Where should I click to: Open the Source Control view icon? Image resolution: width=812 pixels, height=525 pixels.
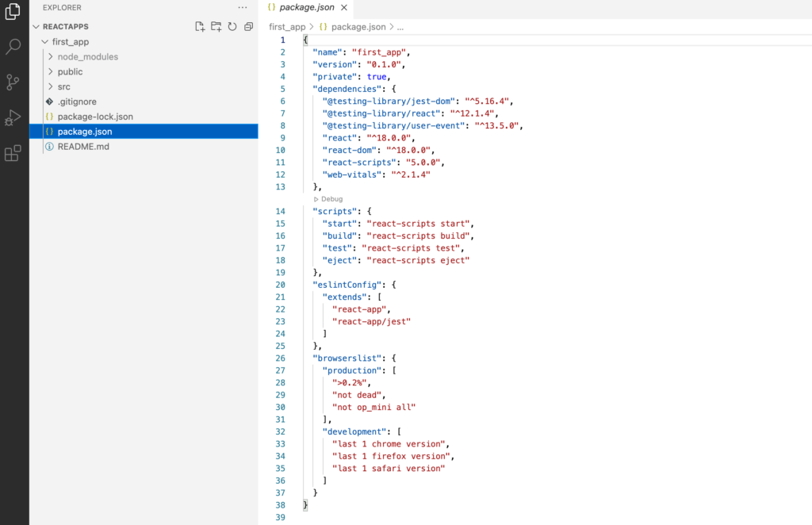point(13,82)
